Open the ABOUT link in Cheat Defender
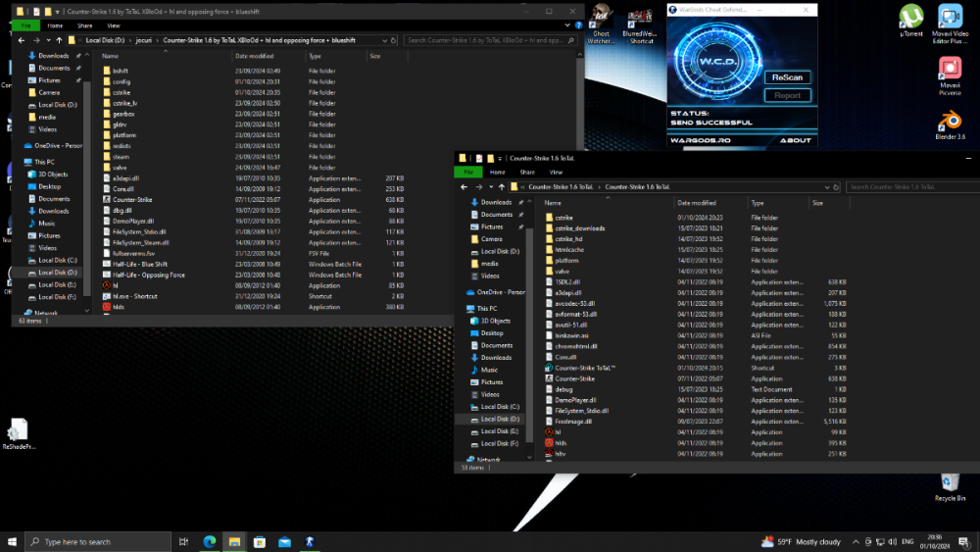Image resolution: width=980 pixels, height=552 pixels. (795, 140)
